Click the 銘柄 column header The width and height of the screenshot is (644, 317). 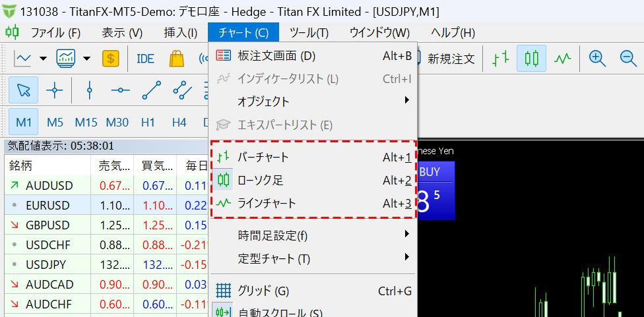48,165
